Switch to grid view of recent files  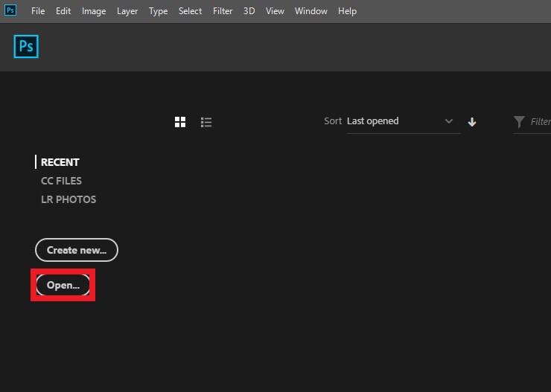(180, 122)
